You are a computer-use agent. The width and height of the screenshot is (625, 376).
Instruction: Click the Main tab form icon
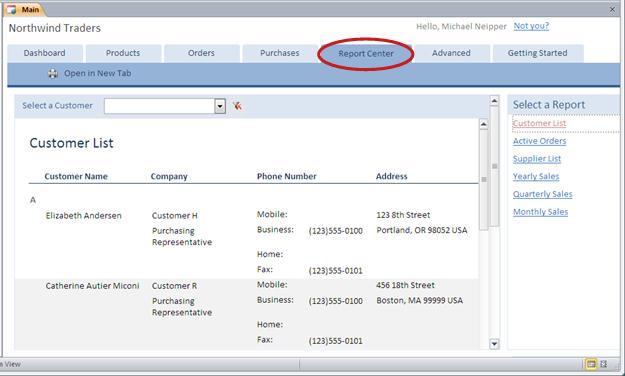pyautogui.click(x=12, y=10)
